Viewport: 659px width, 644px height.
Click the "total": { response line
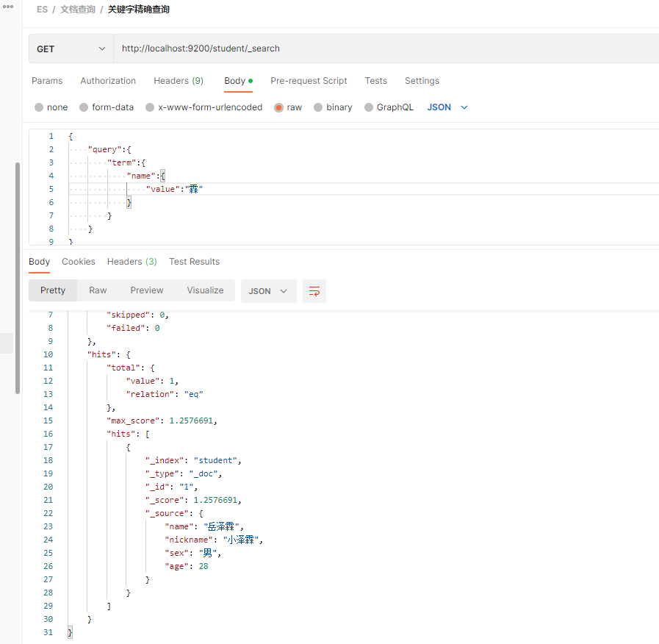pyautogui.click(x=131, y=368)
